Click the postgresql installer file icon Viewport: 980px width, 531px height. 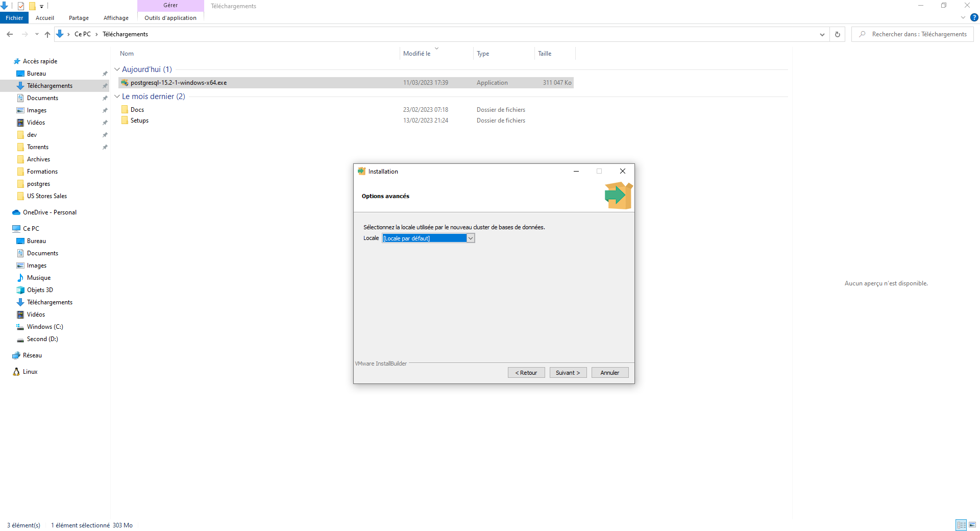pos(125,83)
